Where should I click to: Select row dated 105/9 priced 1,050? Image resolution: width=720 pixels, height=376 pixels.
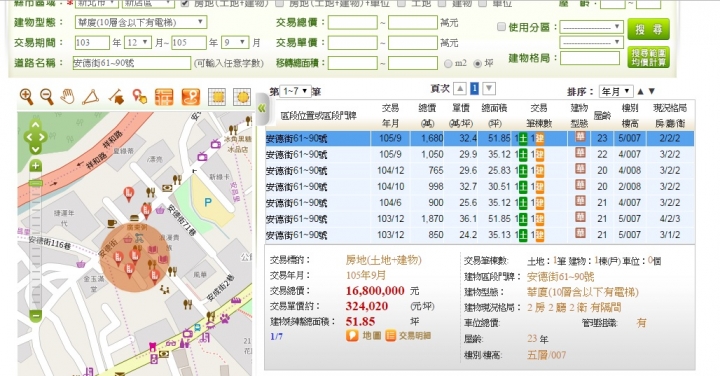tap(480, 154)
